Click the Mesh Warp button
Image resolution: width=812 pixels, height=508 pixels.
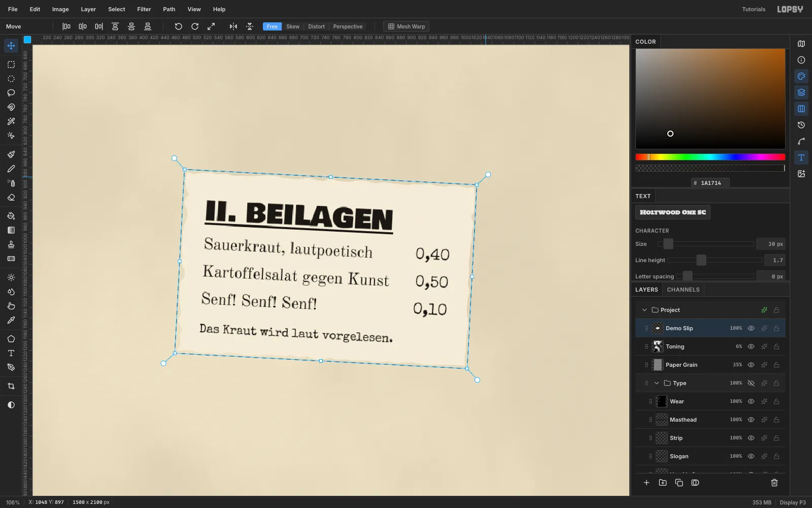click(406, 26)
